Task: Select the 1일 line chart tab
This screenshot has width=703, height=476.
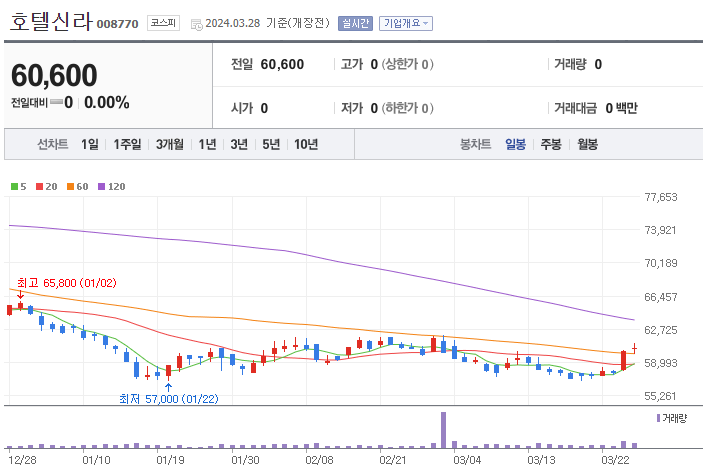Action: point(90,144)
